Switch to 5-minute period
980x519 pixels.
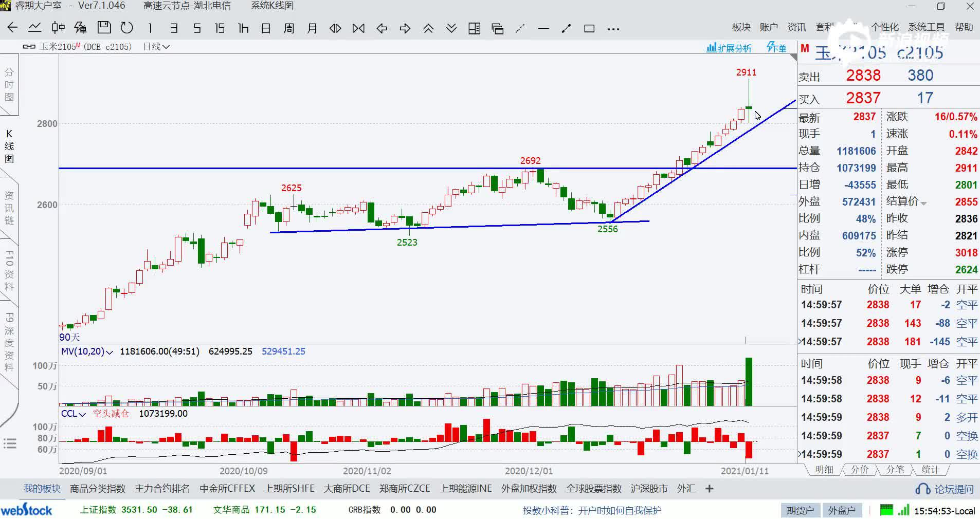(x=197, y=28)
